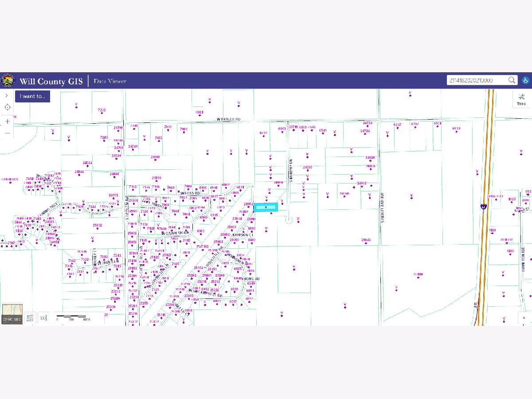Click the parcel labeled 7232

(x=102, y=110)
